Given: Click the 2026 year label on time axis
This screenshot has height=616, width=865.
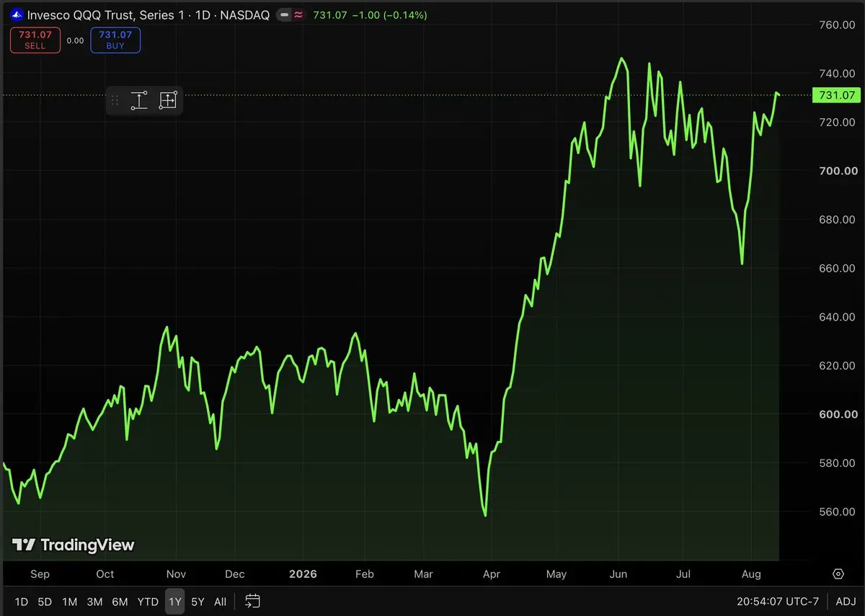Looking at the screenshot, I should 302,574.
